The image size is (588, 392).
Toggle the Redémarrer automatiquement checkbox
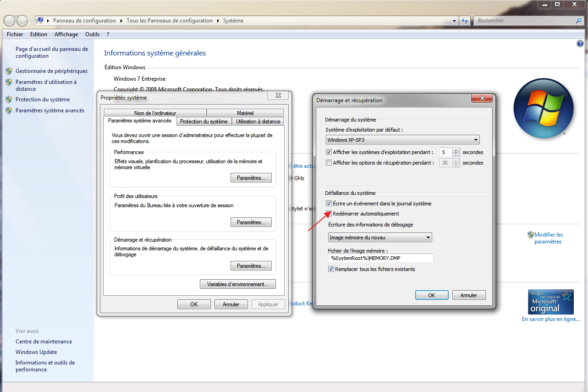(x=329, y=214)
